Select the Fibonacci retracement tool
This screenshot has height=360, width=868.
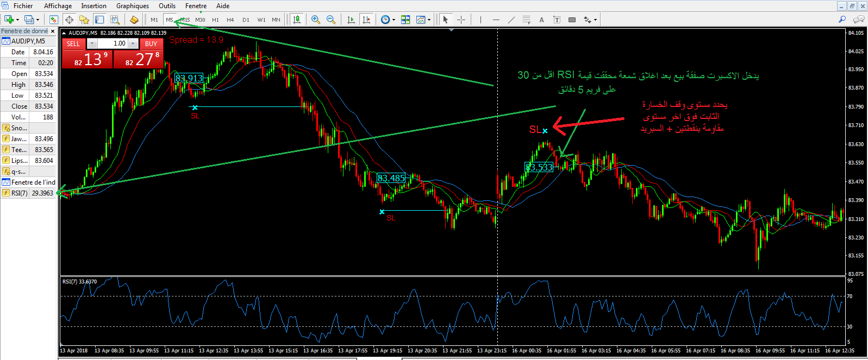click(526, 20)
